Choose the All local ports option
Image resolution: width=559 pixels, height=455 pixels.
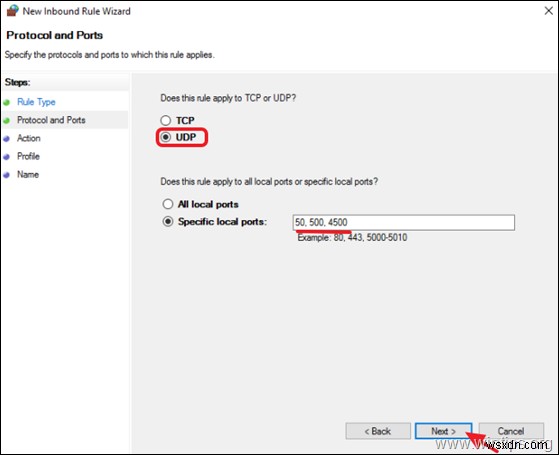pyautogui.click(x=168, y=204)
